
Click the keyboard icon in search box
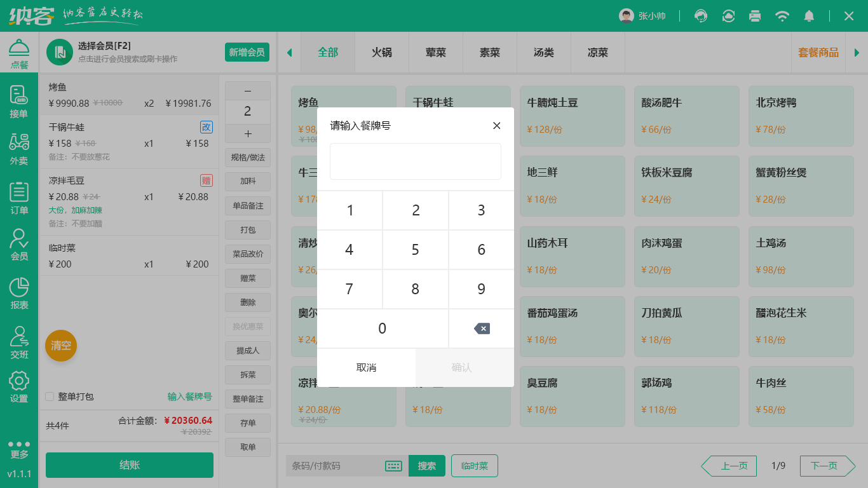pyautogui.click(x=393, y=466)
